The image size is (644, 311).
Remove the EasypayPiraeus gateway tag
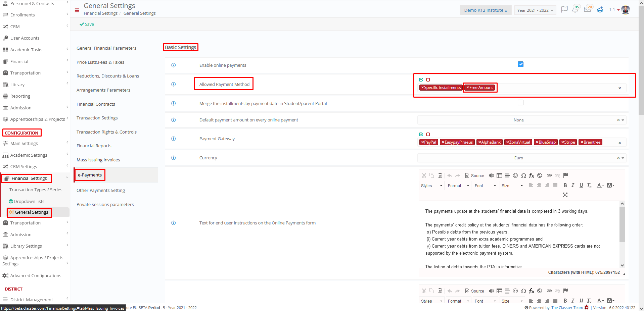[443, 142]
